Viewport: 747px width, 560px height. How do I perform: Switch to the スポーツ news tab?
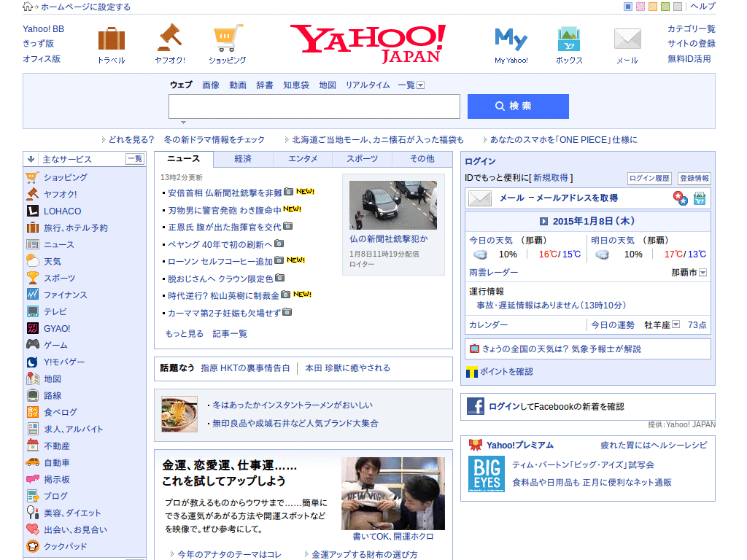click(362, 158)
